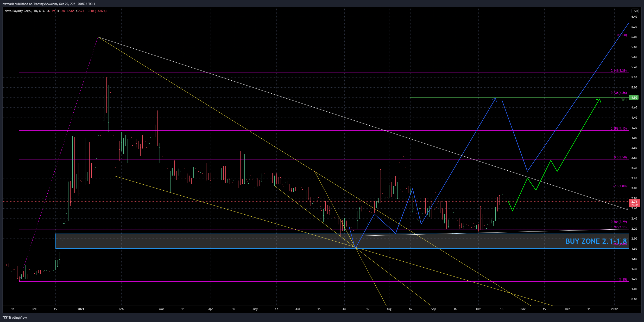The image size is (644, 322).
Task: Click the Oct label on time axis
Action: click(478, 309)
